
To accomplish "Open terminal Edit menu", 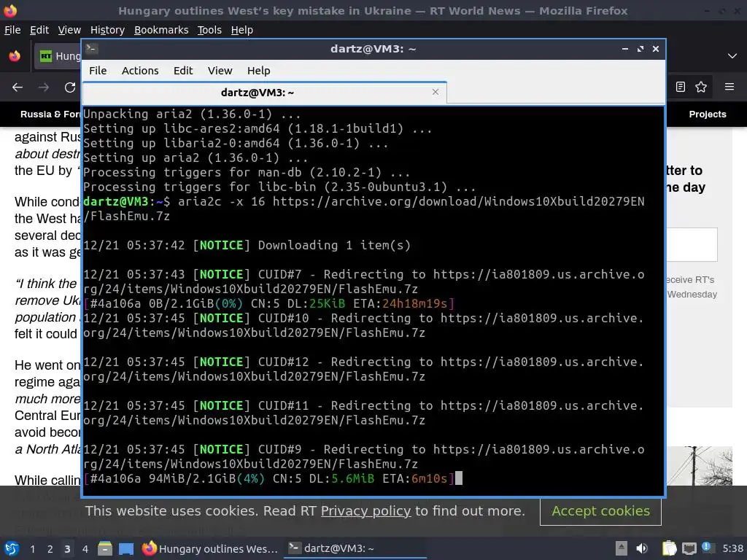I will [183, 71].
